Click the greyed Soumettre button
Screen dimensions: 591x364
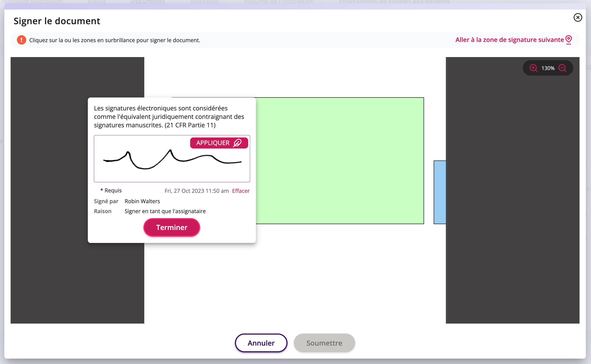[x=324, y=343]
